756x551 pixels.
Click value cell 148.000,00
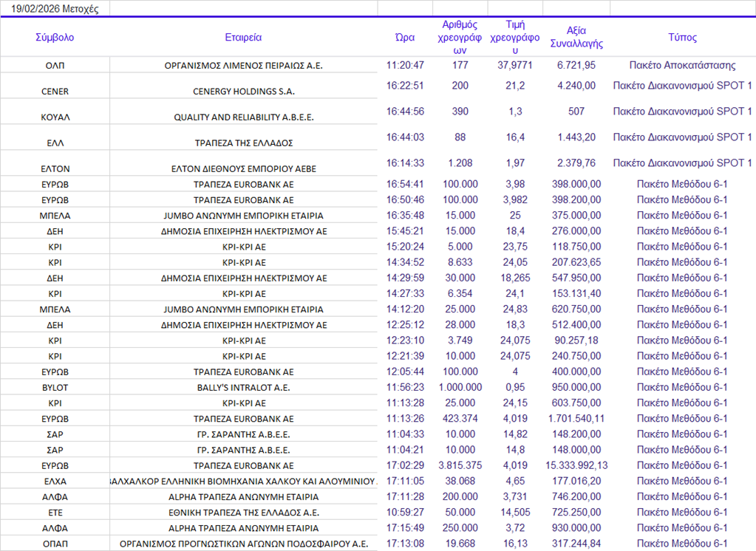[x=576, y=449]
